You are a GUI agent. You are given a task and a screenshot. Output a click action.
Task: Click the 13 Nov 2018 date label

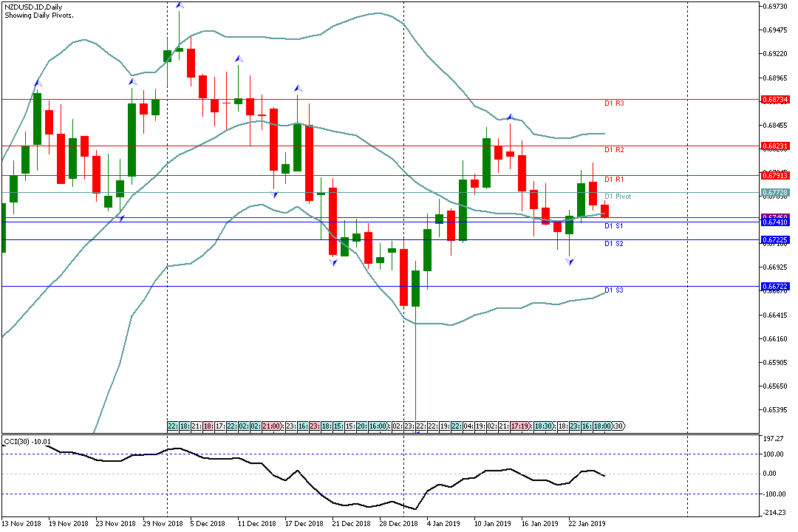(x=21, y=524)
